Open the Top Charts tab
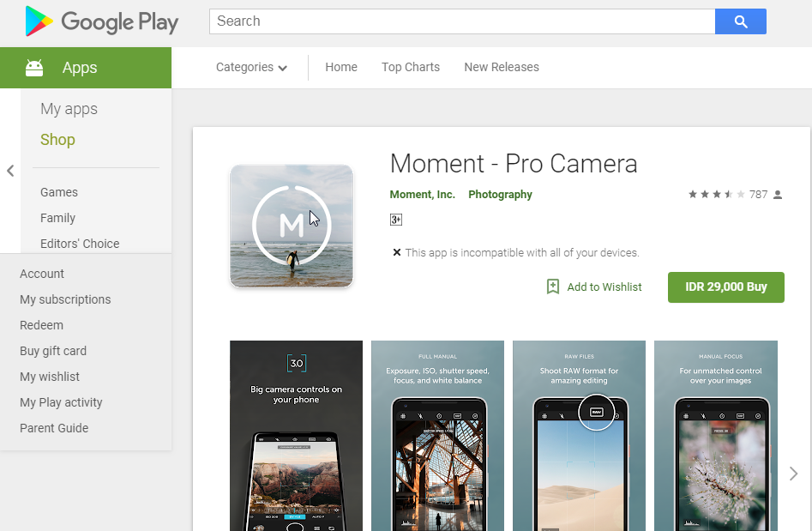Viewport: 812px width, 531px height. 411,68
